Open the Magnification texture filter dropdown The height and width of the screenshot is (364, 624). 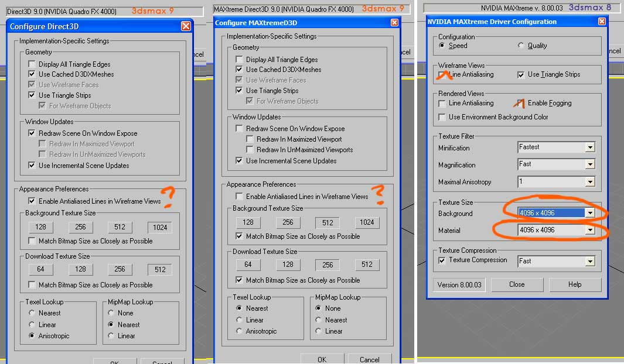click(590, 164)
